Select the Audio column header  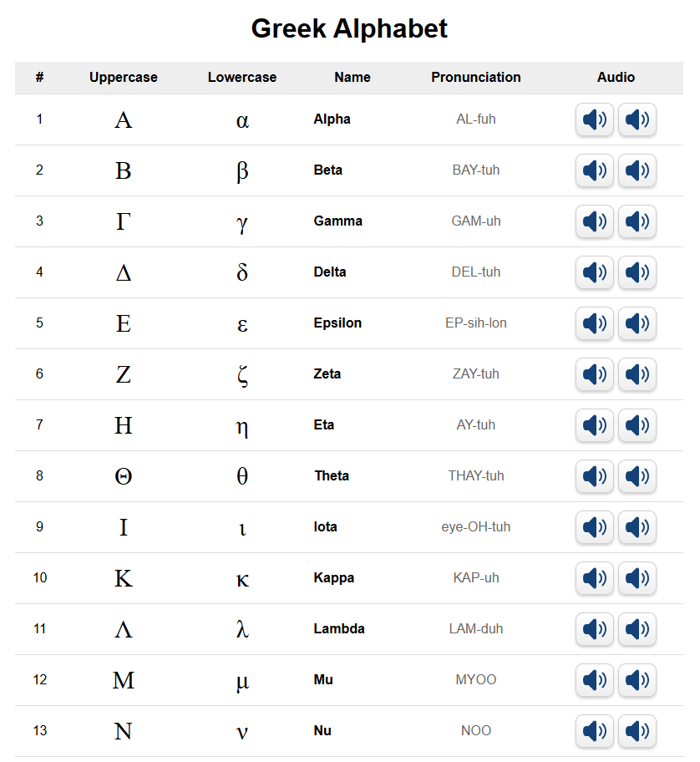[x=616, y=77]
